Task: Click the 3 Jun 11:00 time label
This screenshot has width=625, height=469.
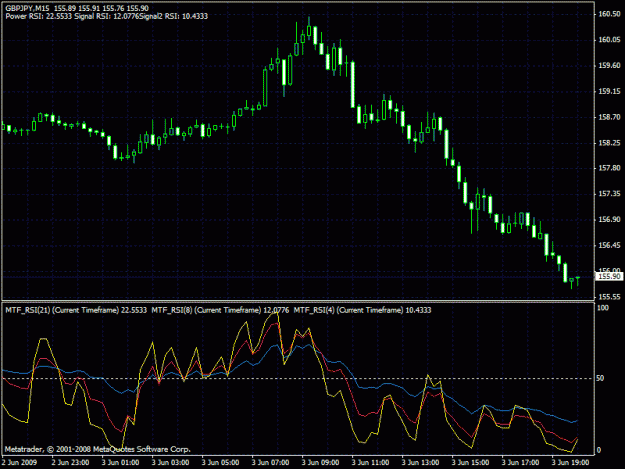Action: [x=370, y=463]
